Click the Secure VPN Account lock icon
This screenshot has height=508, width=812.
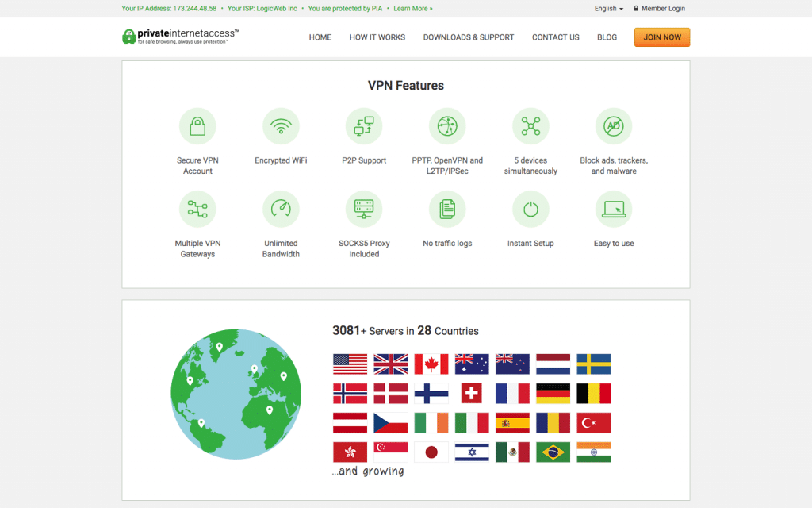pyautogui.click(x=197, y=126)
